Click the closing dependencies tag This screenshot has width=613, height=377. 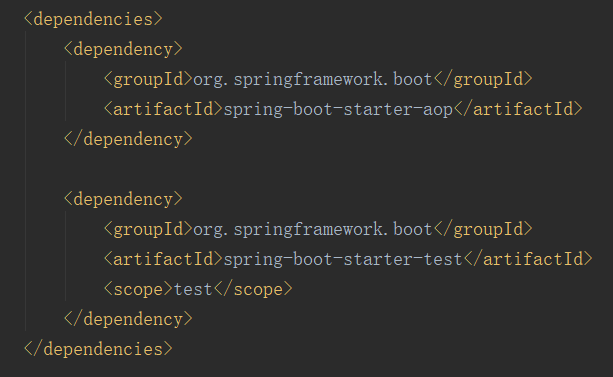click(x=98, y=349)
